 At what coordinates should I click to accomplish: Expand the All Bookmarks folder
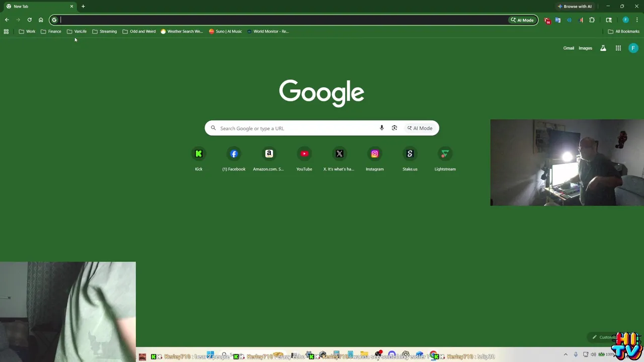coord(623,31)
